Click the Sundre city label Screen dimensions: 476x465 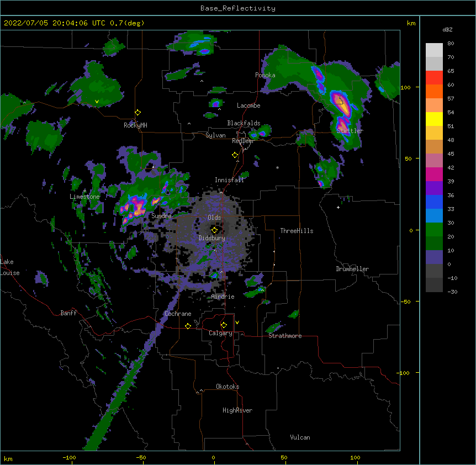point(161,216)
